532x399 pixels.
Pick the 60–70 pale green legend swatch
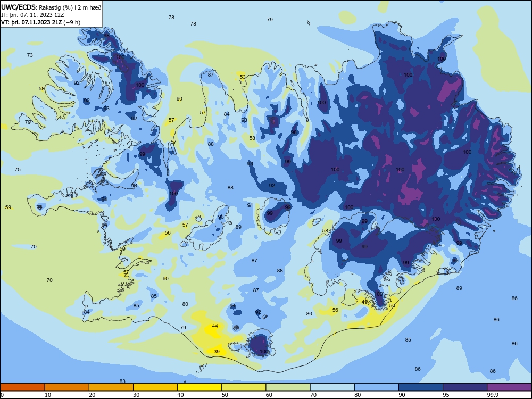(288, 387)
